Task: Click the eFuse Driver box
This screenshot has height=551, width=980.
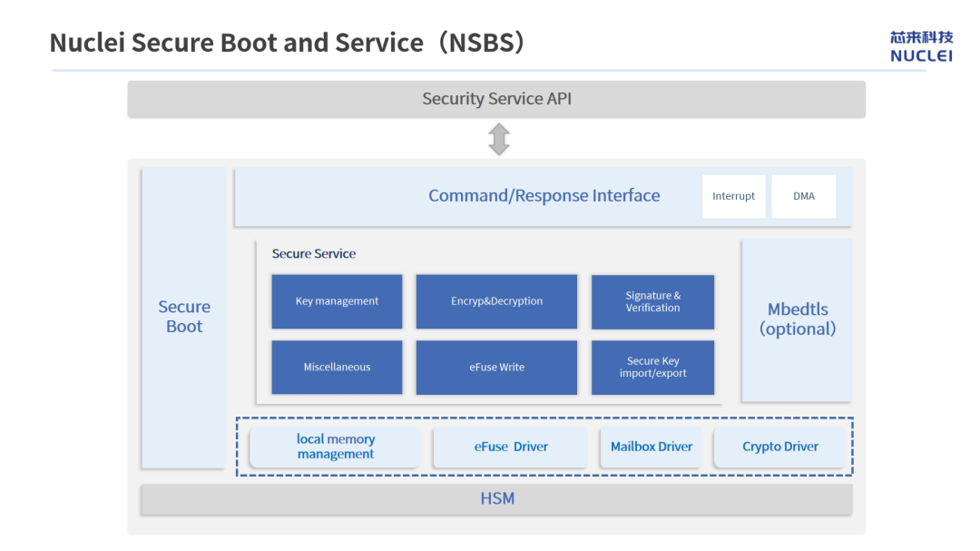Action: tap(511, 447)
